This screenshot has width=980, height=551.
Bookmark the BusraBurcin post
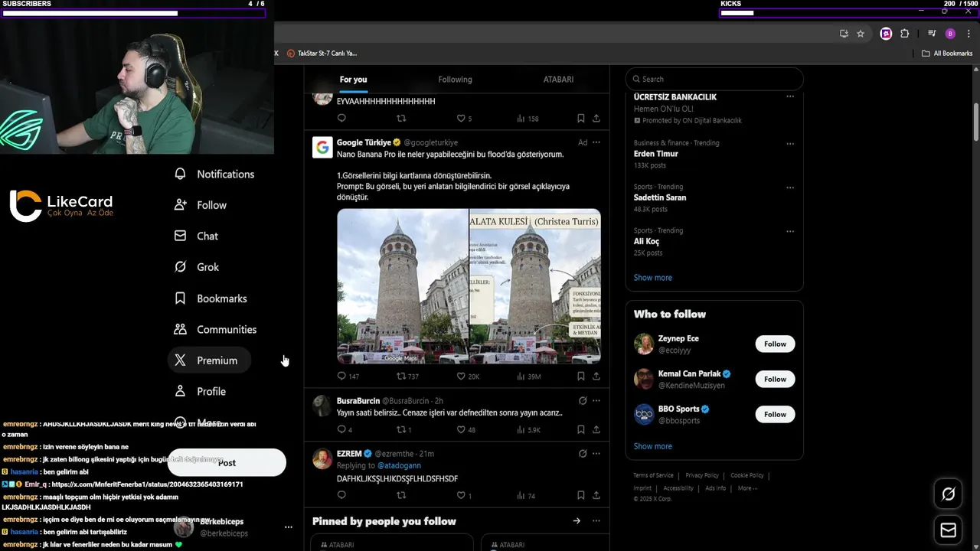[581, 430]
